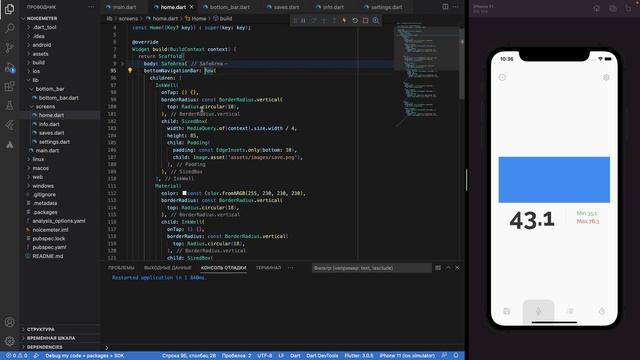Viewport: 640px width, 360px height.
Task: Click the simulator Home button icon
Action: click(596, 8)
